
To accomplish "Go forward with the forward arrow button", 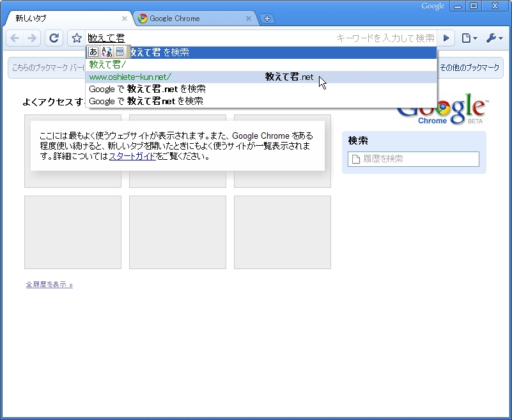I will [x=32, y=38].
